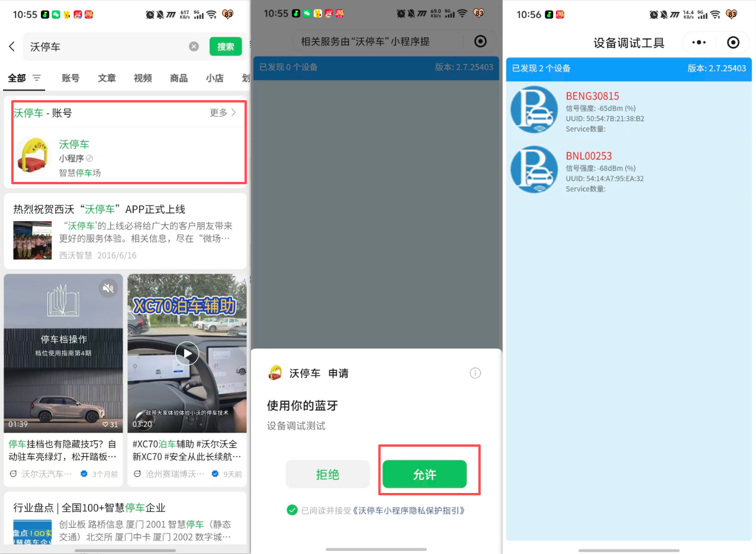
Task: Select device BENG30815
Action: (x=629, y=109)
